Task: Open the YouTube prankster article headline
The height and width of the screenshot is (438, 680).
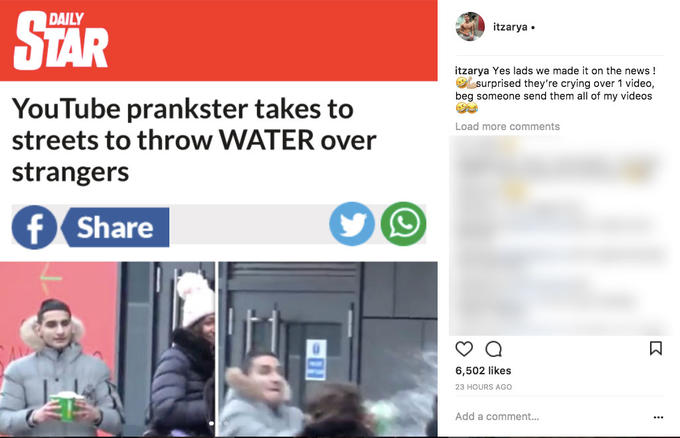Action: (194, 140)
